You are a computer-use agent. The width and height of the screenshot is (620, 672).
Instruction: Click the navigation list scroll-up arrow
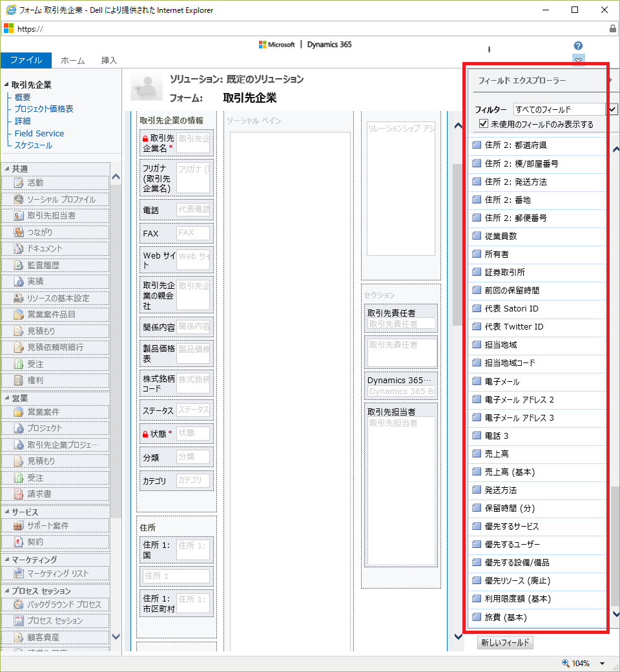pyautogui.click(x=116, y=176)
